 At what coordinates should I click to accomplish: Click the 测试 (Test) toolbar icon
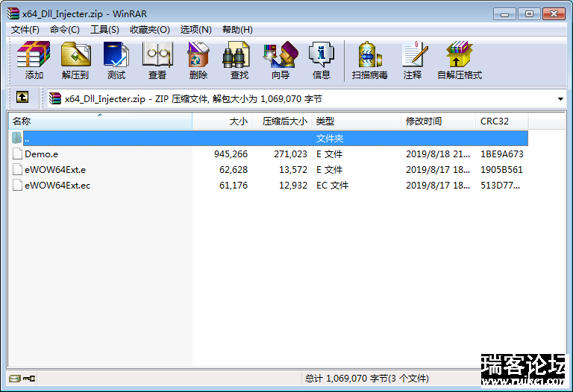coord(116,54)
